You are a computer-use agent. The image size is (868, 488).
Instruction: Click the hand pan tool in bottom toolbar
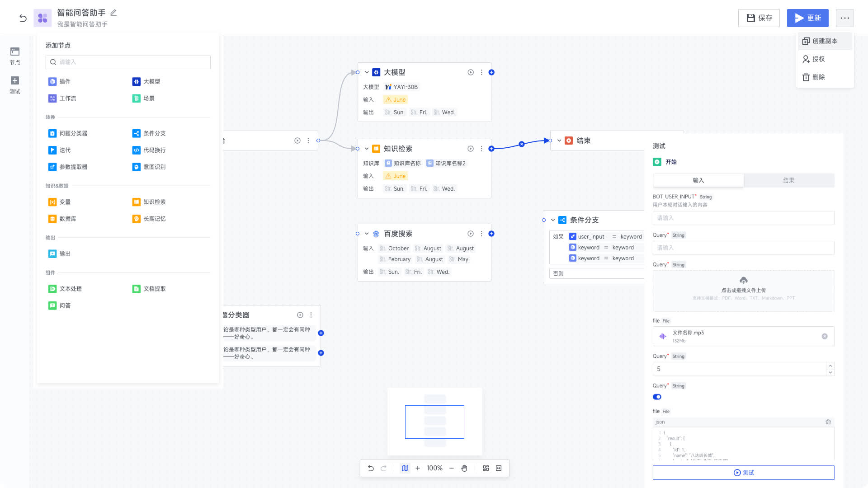(x=464, y=468)
